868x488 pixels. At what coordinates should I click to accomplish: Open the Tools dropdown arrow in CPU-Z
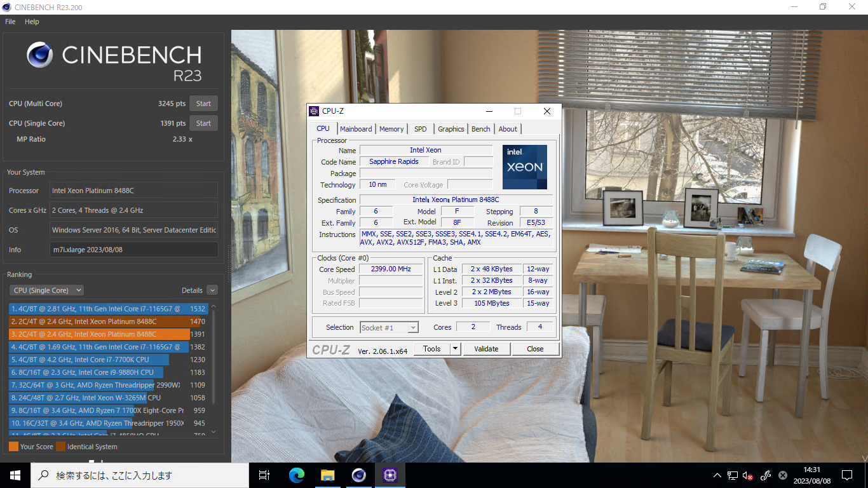[x=455, y=349]
